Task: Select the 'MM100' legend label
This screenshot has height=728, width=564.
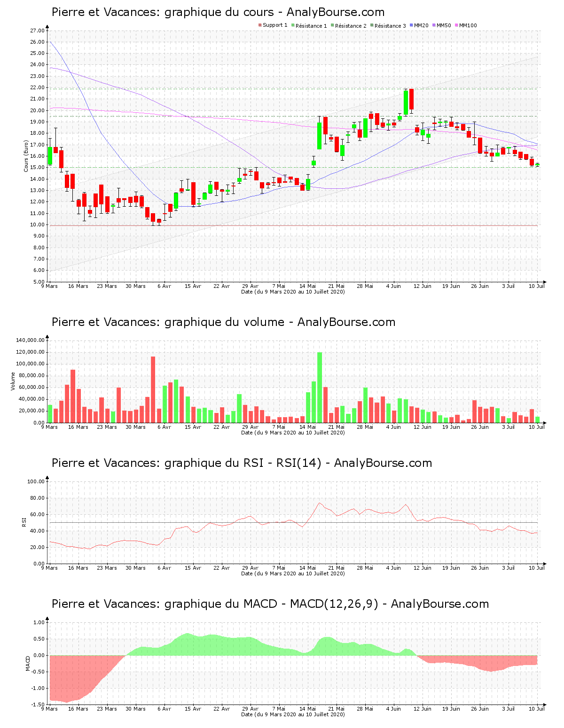Action: pyautogui.click(x=468, y=25)
